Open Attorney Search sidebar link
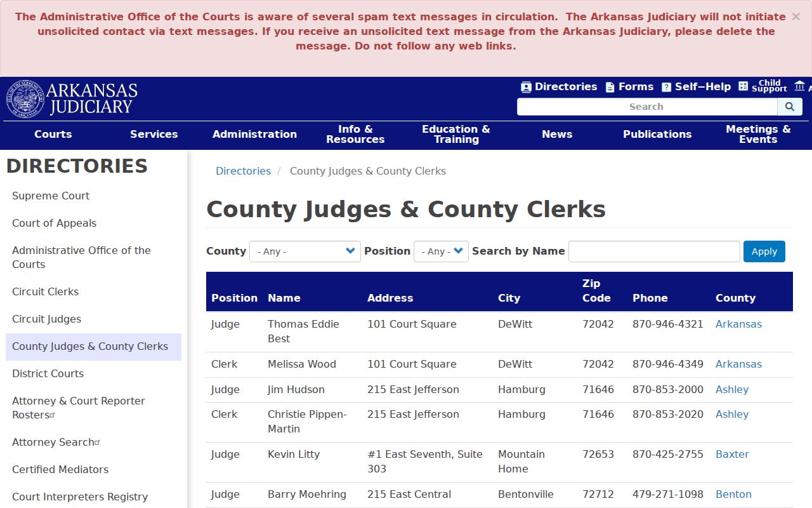812x508 pixels. click(56, 442)
